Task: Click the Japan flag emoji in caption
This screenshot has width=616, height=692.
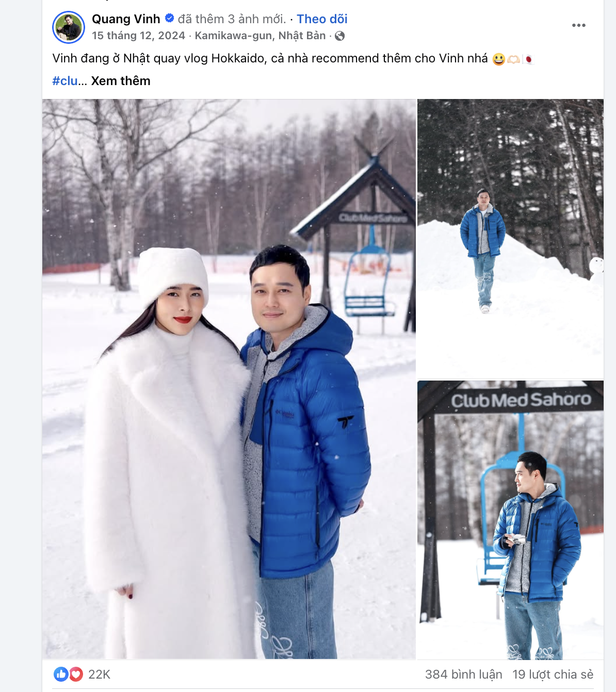Action: [x=528, y=59]
